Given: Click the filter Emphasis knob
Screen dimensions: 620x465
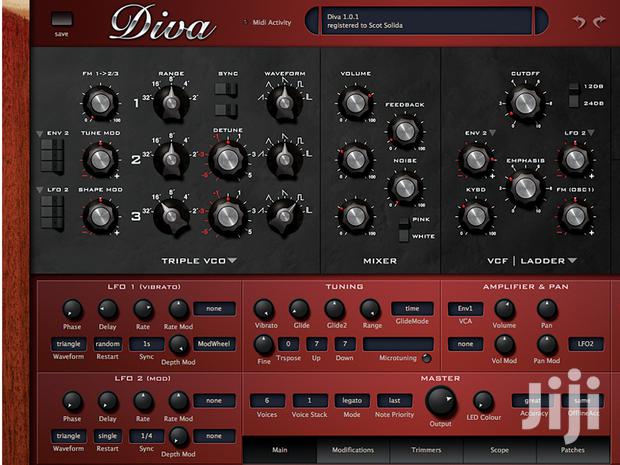Looking at the screenshot, I should pyautogui.click(x=525, y=187).
